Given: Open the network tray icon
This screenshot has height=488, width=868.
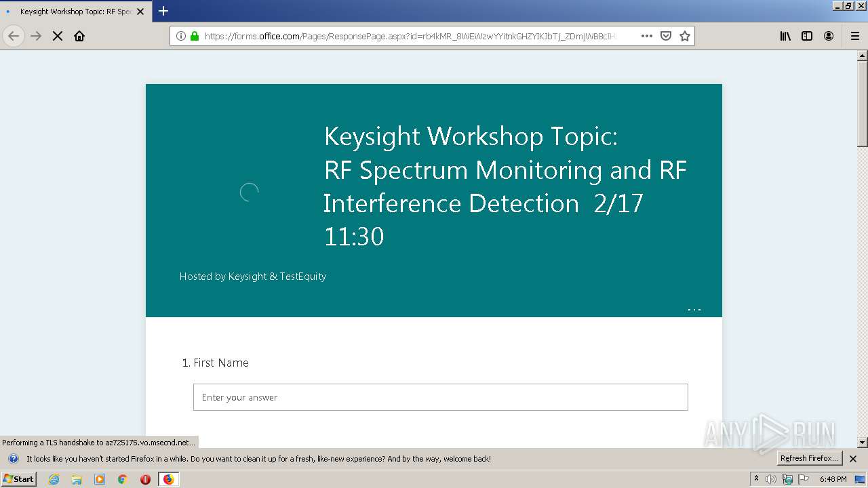Looking at the screenshot, I should coord(787,479).
